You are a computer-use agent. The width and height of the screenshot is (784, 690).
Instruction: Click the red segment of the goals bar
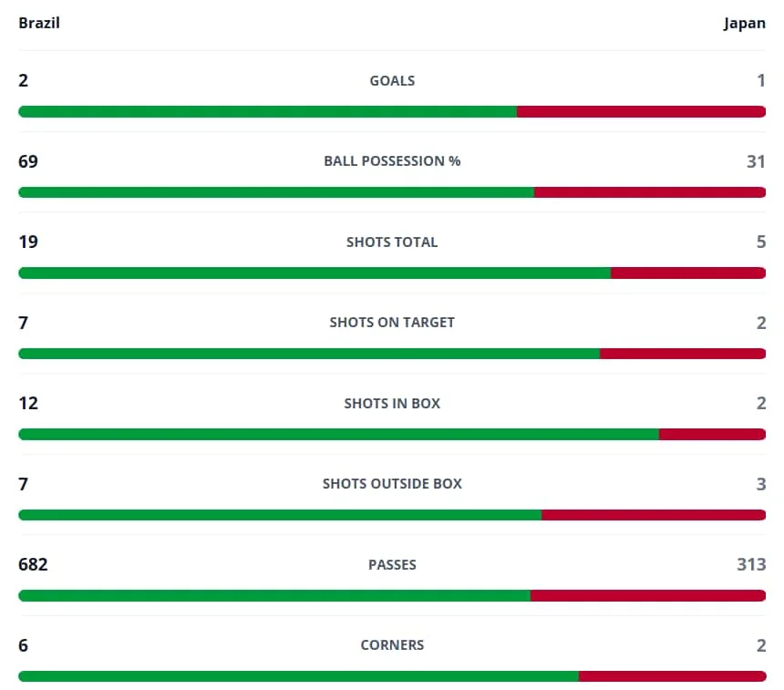[642, 111]
